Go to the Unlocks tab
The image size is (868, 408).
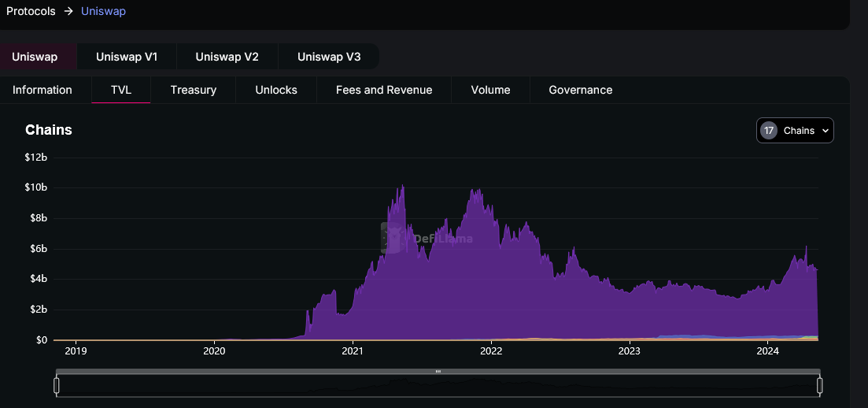276,90
